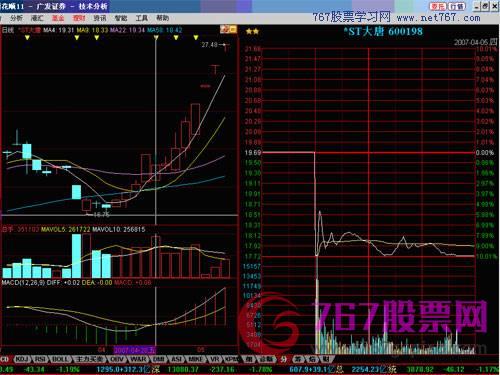Click the 27.48 high price candle label
Screen dimensions: 500x375
209,44
